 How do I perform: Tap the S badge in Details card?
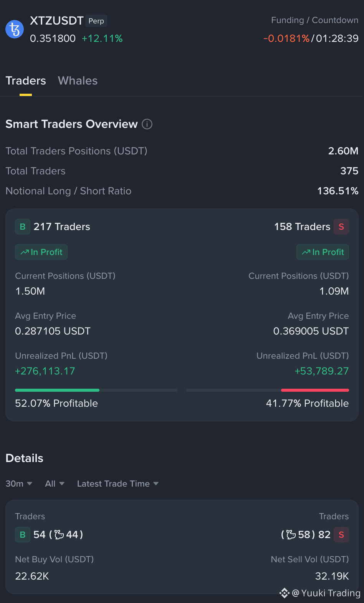click(341, 535)
